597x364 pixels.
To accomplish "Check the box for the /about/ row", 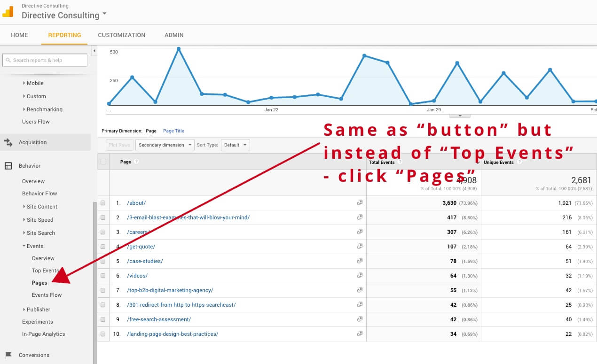I will click(x=103, y=203).
